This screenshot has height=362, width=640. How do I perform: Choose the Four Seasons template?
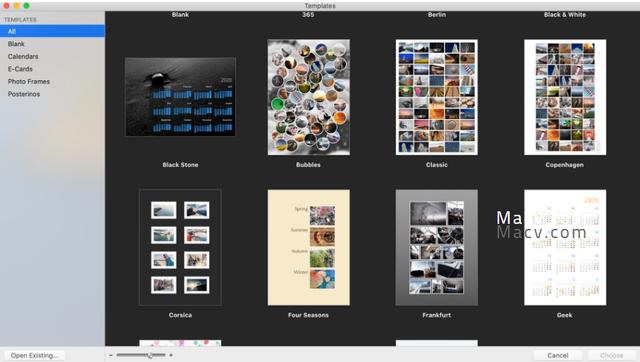pos(309,247)
